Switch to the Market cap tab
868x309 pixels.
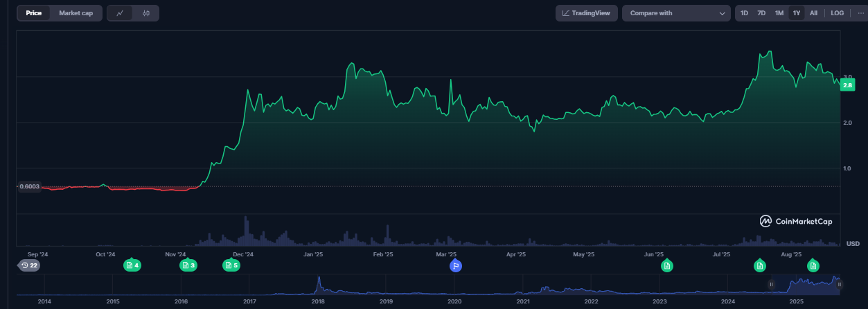point(76,13)
